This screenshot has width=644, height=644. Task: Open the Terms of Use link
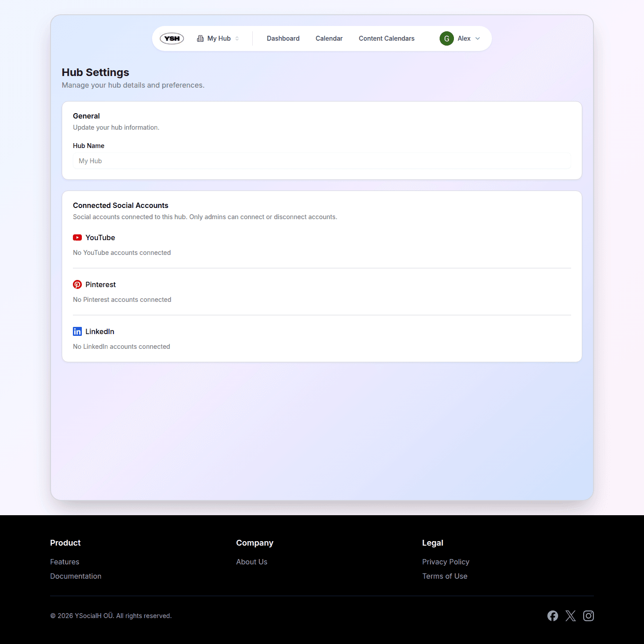pyautogui.click(x=445, y=576)
